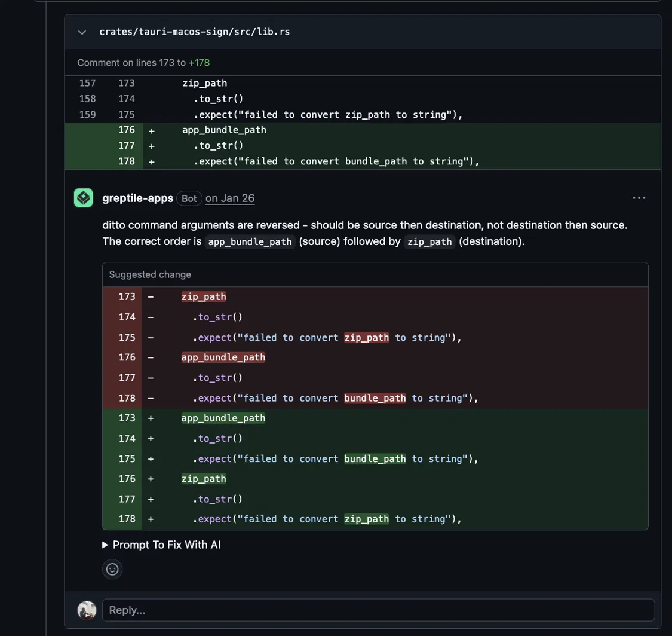Click 'Comment on lines 173 to +178' text
This screenshot has height=636, width=672.
pyautogui.click(x=143, y=63)
